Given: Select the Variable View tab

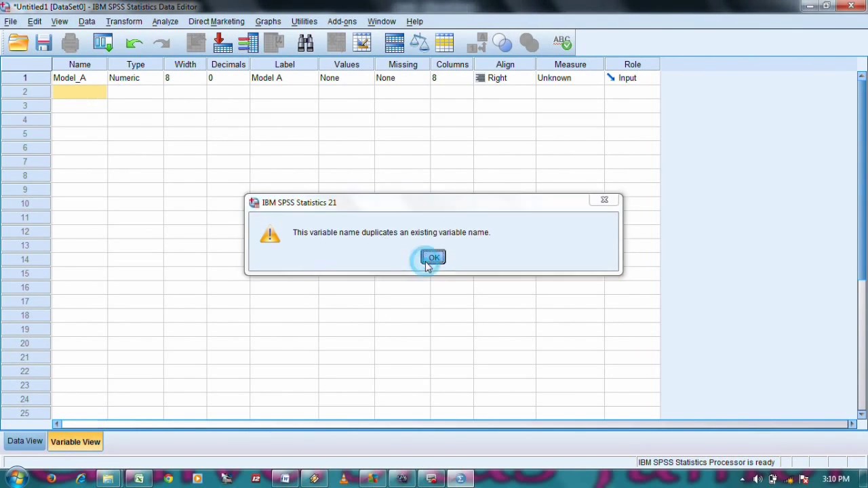Looking at the screenshot, I should click(x=75, y=442).
